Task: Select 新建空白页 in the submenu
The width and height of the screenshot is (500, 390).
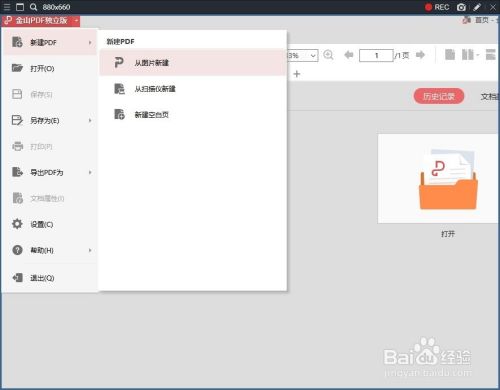Action: 193,115
